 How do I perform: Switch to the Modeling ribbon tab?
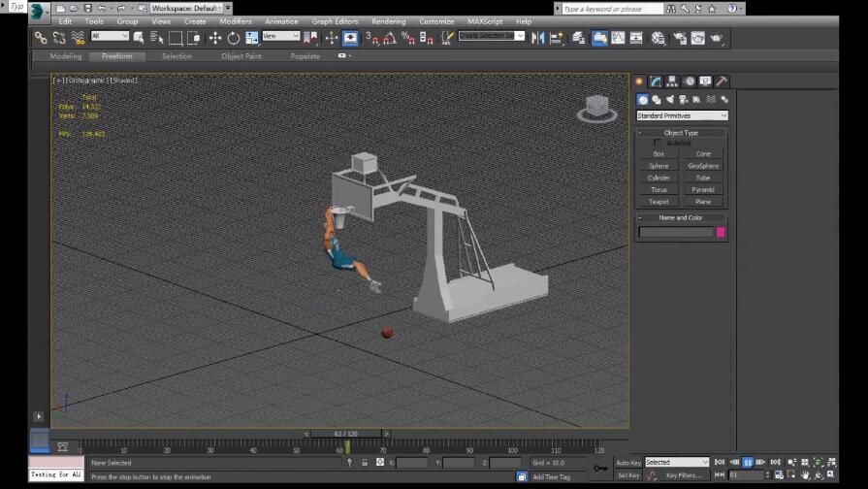pos(65,56)
